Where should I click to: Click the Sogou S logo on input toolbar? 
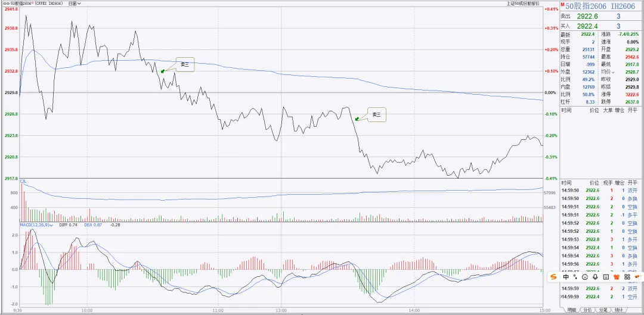[554, 277]
